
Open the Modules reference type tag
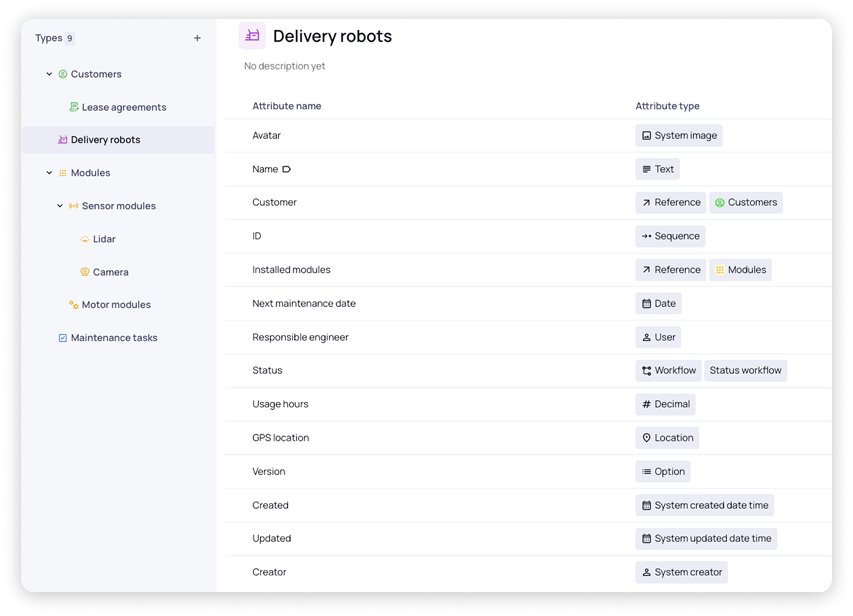pos(740,270)
